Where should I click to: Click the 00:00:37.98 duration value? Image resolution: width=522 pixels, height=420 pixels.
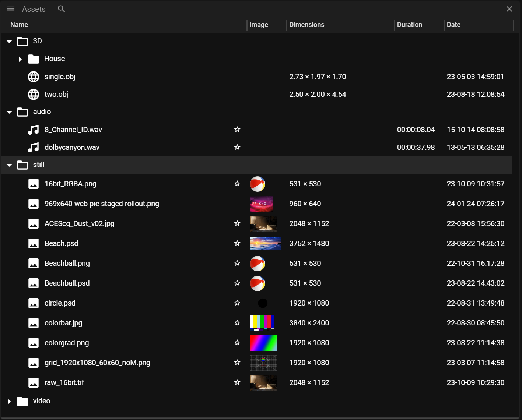click(x=416, y=147)
